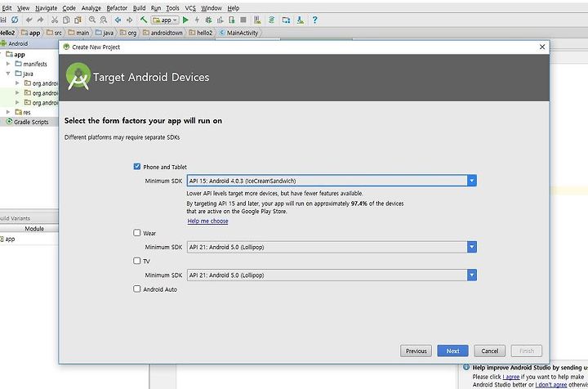
Task: Expand the res folder in the project tree
Action: point(8,112)
